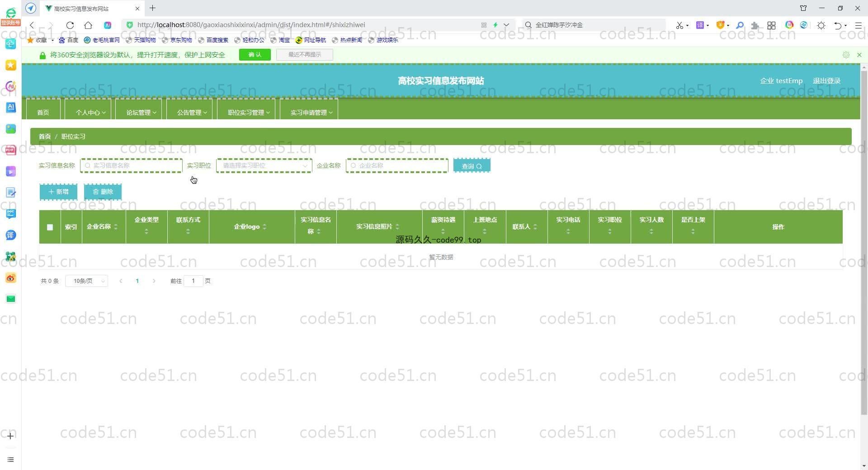The width and height of the screenshot is (868, 470).
Task: Add a sidebar app with plus icon
Action: click(10, 436)
